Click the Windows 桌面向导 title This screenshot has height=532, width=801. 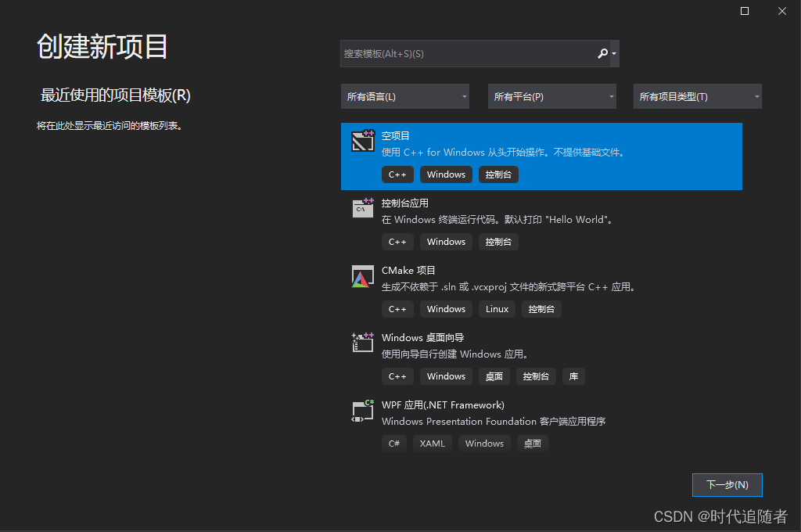coord(422,338)
